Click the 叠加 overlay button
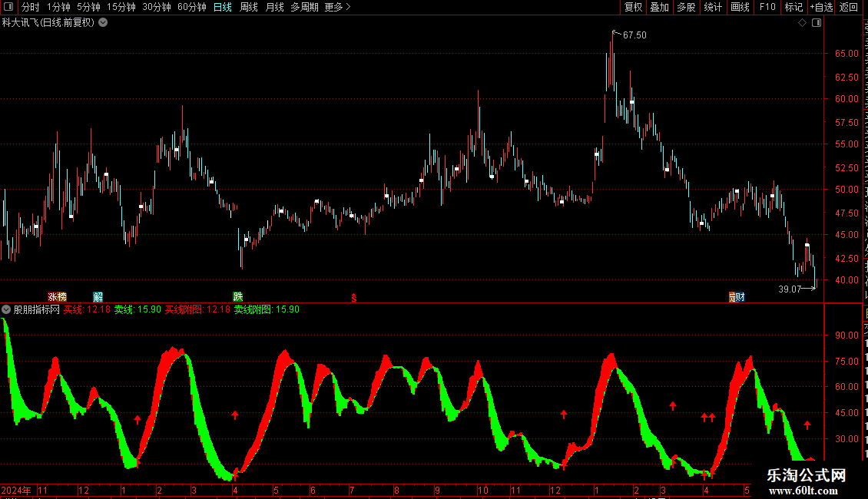The height and width of the screenshot is (499, 868). (x=659, y=7)
